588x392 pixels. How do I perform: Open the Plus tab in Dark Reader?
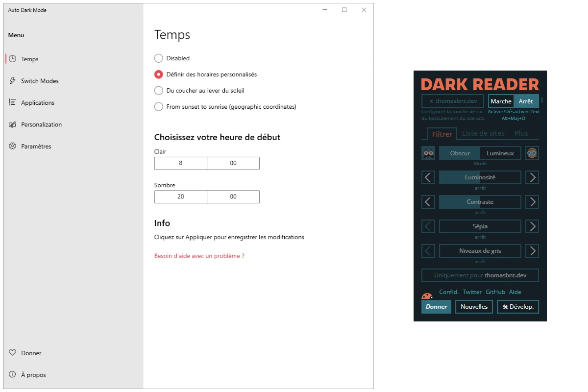(x=521, y=133)
